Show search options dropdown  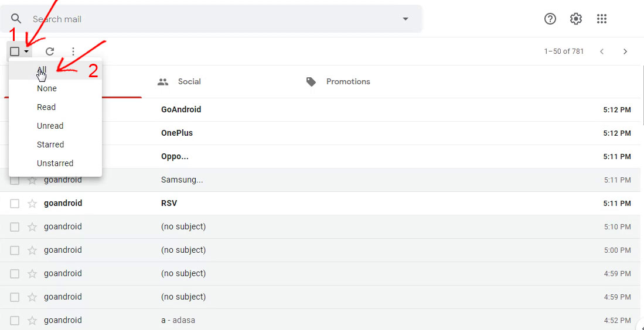pos(406,19)
